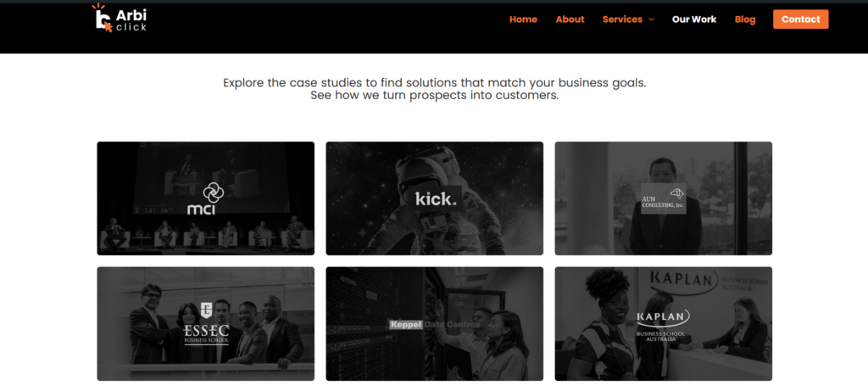Open the ESSEC Business School case study
Viewport: 868px width, 391px height.
(205, 324)
